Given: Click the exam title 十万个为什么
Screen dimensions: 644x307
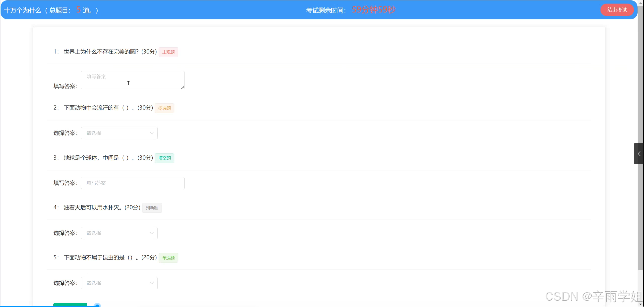Looking at the screenshot, I should (22, 10).
